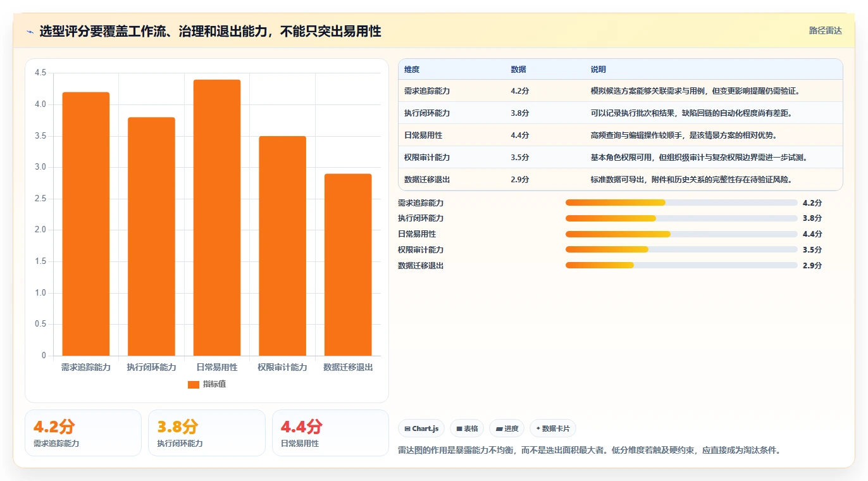Click the description starting 基本角色权限可用

click(699, 158)
